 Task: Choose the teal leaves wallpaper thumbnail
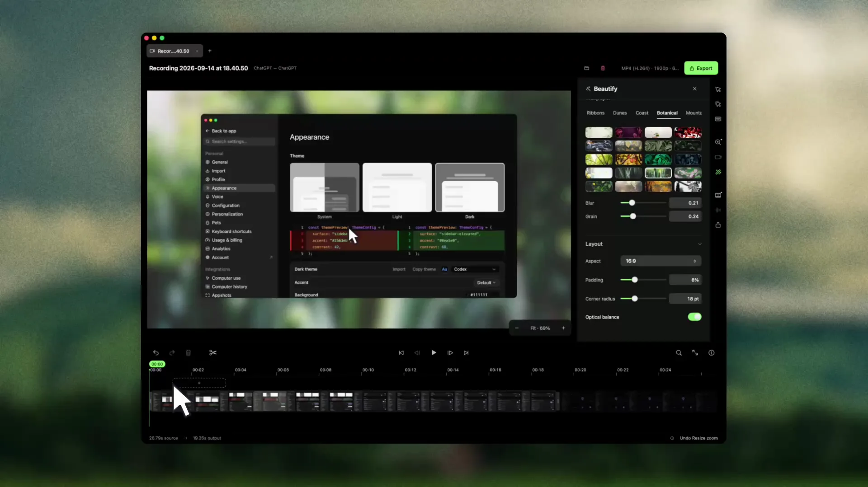(x=658, y=159)
